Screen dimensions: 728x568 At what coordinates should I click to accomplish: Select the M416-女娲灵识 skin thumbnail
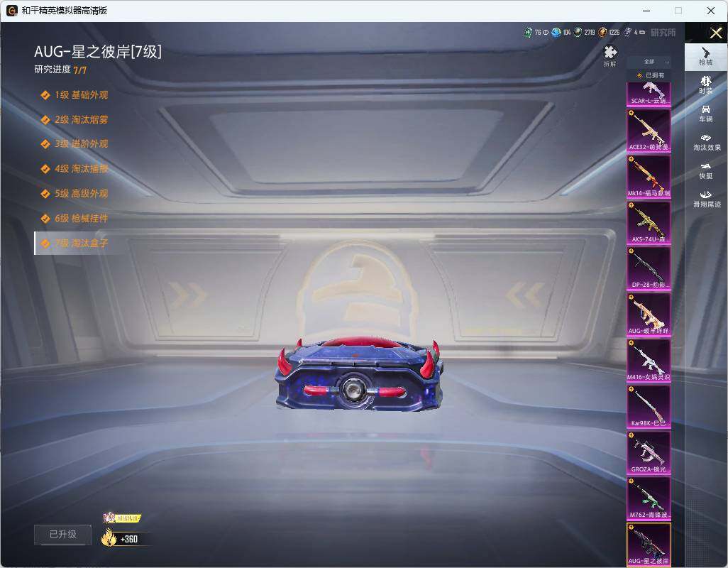pos(649,361)
